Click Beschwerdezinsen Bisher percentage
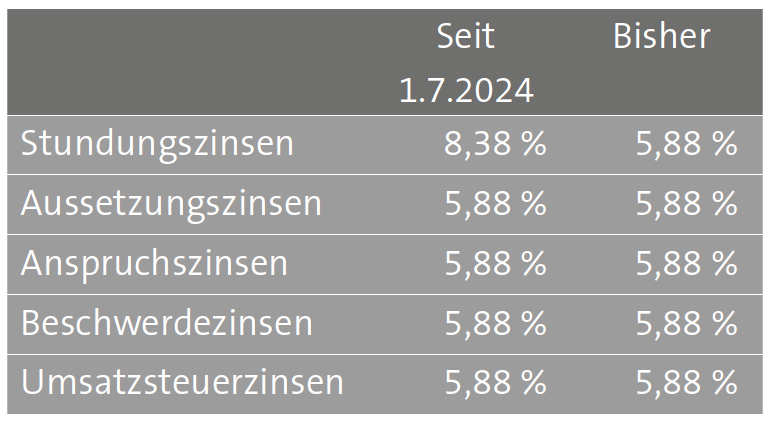 [x=686, y=324]
